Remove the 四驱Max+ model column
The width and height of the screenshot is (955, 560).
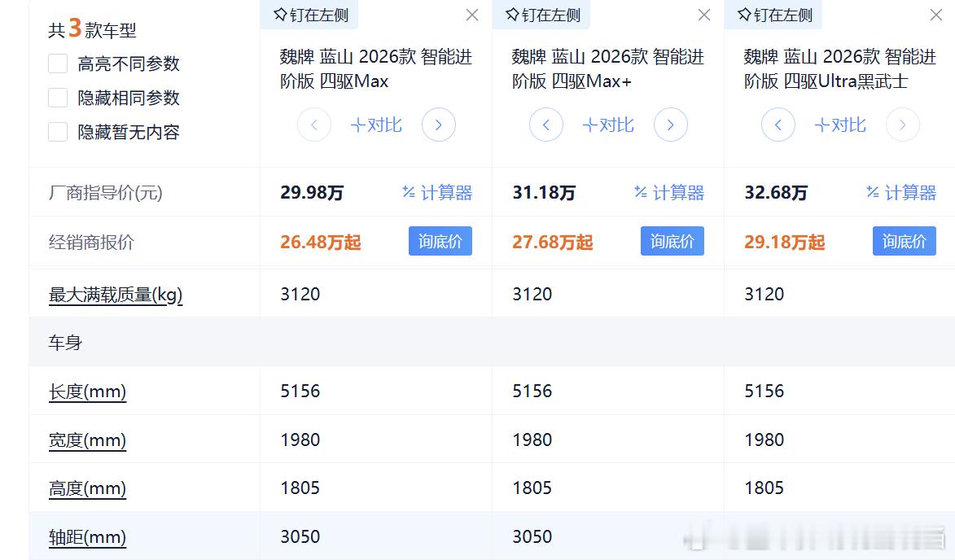[704, 15]
